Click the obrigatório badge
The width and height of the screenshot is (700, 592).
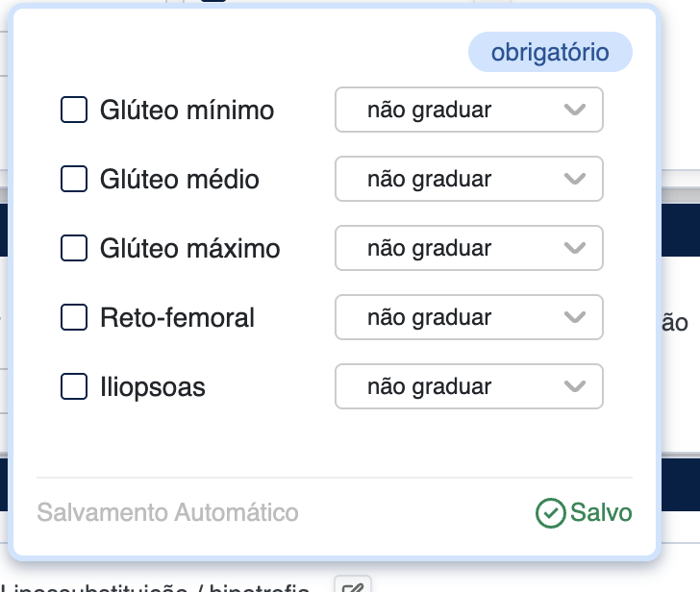coord(550,52)
